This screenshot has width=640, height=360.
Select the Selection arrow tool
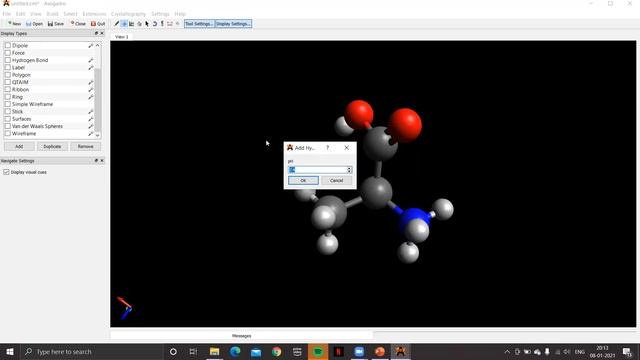147,24
